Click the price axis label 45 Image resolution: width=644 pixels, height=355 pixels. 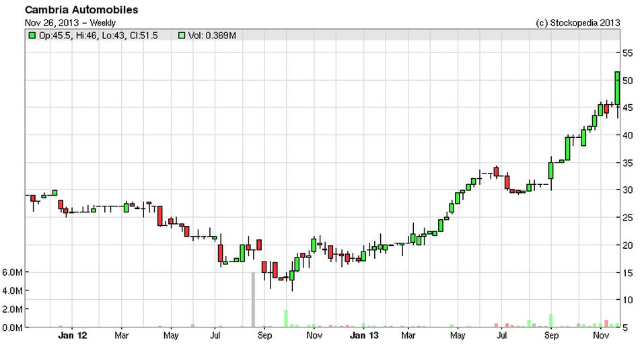[628, 108]
